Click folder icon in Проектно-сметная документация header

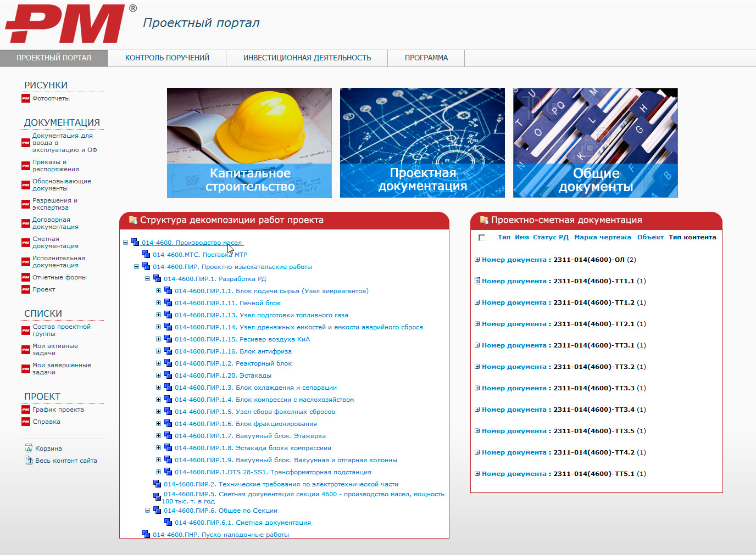tap(484, 220)
